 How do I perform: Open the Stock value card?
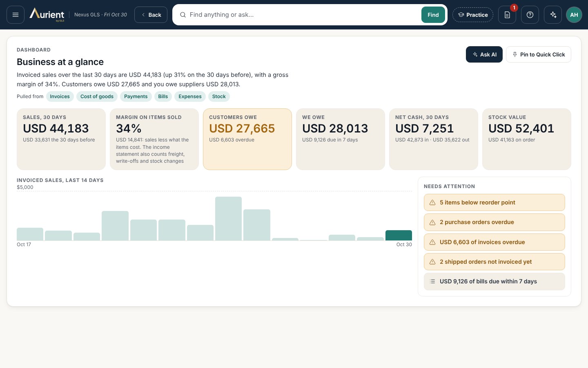tap(527, 139)
